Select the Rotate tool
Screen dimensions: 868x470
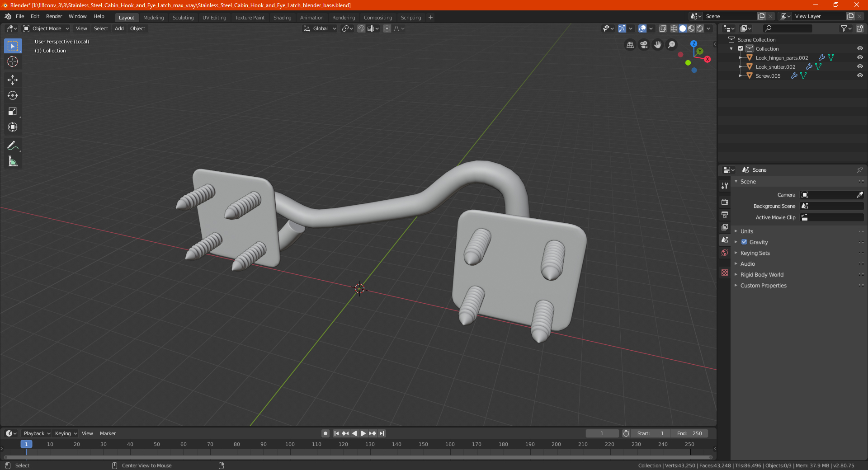[13, 95]
